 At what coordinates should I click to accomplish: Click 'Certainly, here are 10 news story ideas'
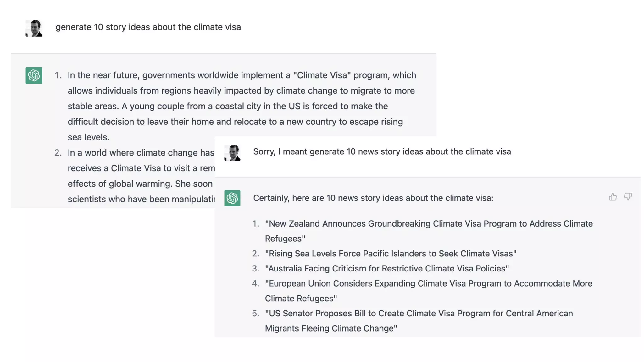pos(373,198)
